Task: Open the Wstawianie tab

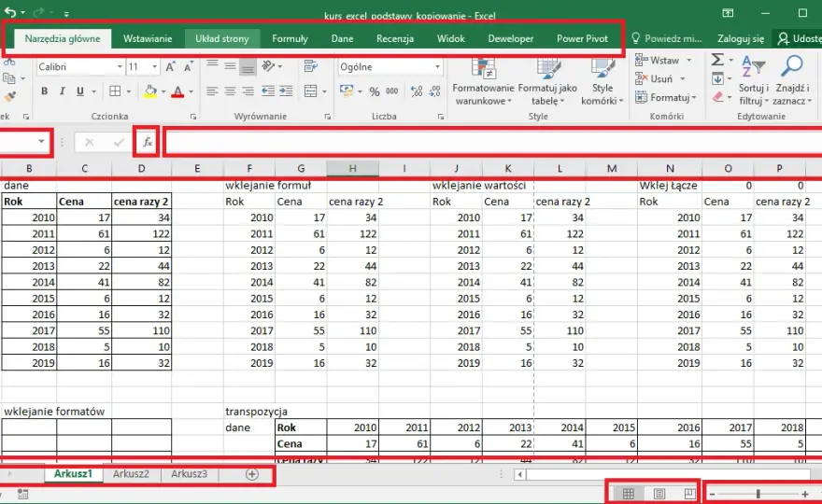Action: coord(148,39)
